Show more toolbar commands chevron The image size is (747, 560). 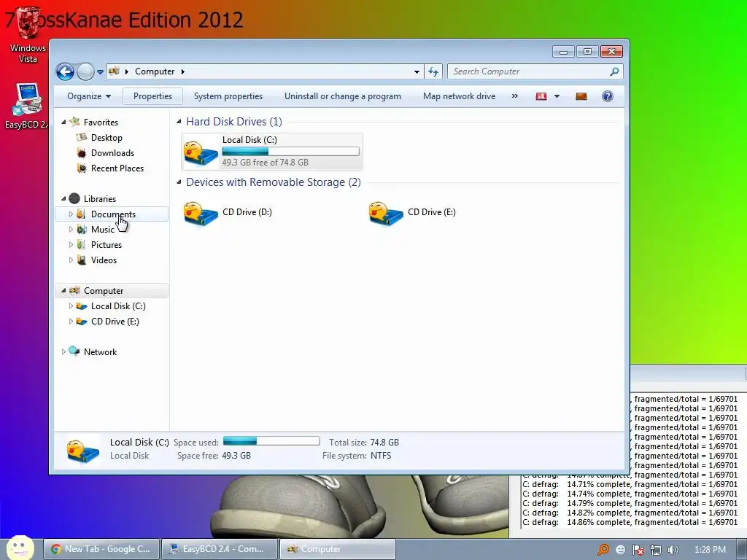(x=514, y=96)
